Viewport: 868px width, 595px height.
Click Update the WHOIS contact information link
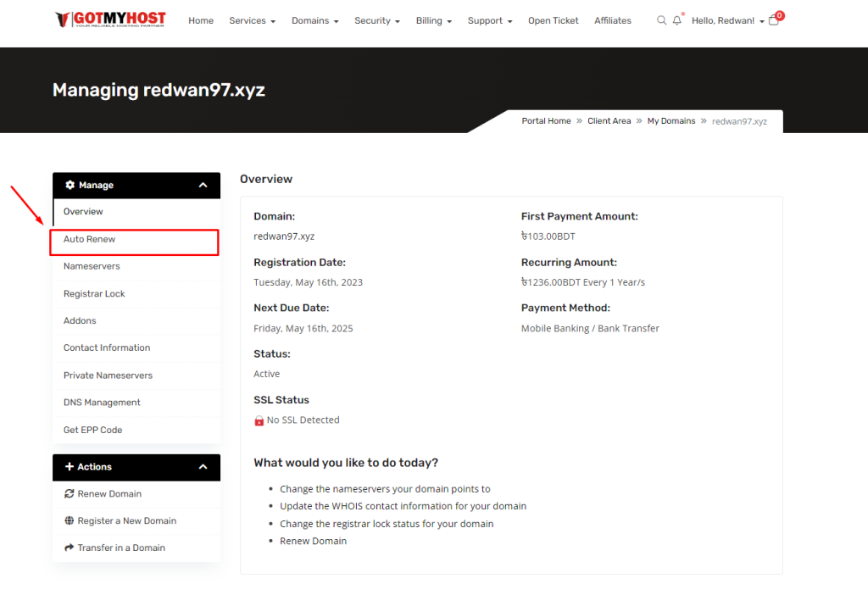pyautogui.click(x=403, y=506)
